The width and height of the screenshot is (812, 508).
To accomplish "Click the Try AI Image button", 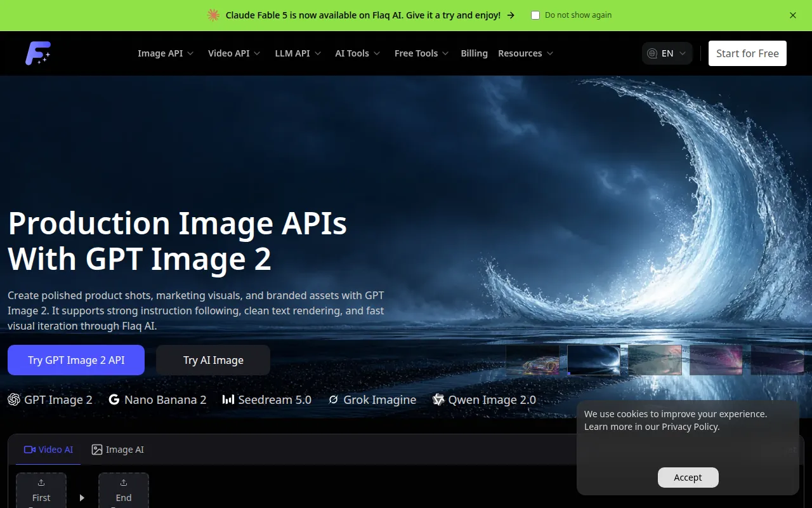I will click(x=213, y=360).
